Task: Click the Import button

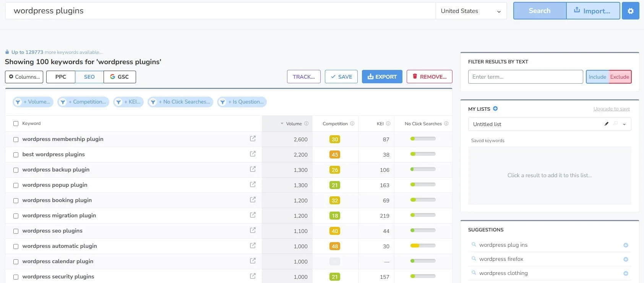Action: (593, 11)
